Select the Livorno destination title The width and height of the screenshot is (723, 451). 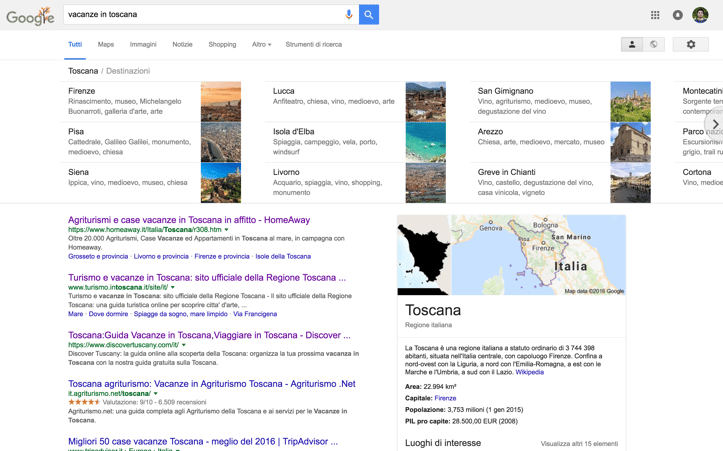pyautogui.click(x=286, y=172)
